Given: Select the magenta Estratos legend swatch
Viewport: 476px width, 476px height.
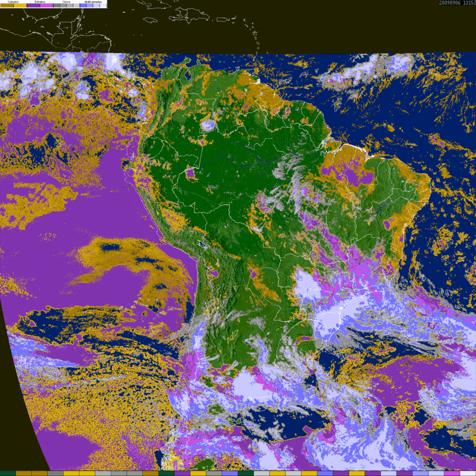Looking at the screenshot, I should pos(46,5).
